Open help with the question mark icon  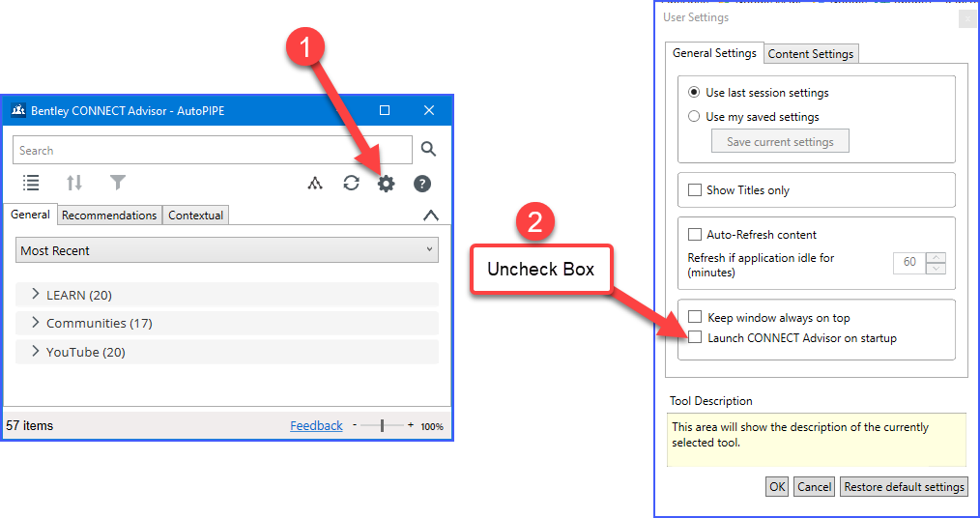point(422,184)
